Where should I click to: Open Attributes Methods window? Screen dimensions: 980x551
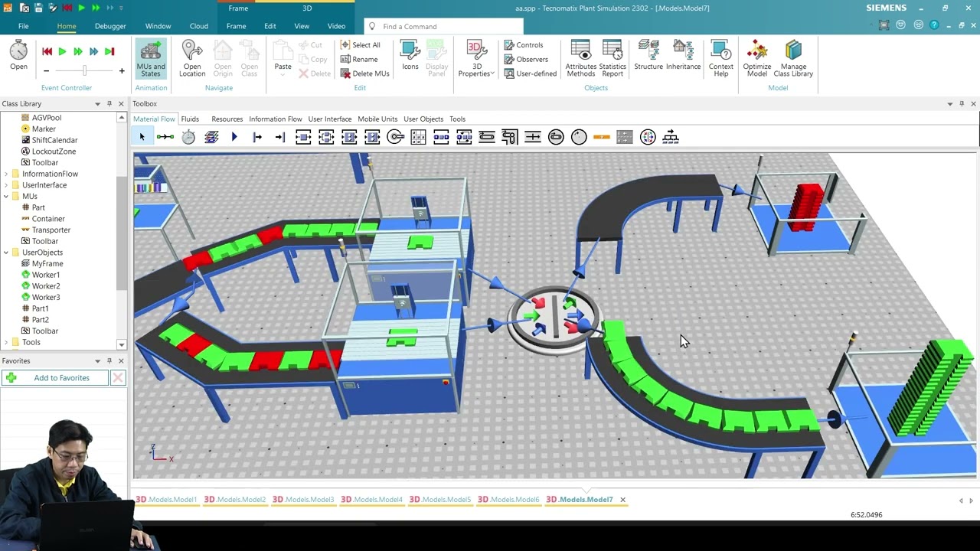pos(581,58)
